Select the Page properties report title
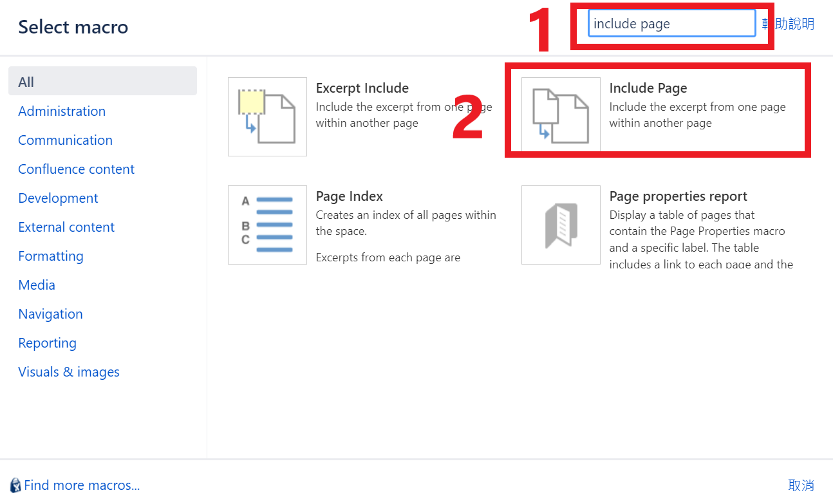The height and width of the screenshot is (504, 833). (x=679, y=196)
